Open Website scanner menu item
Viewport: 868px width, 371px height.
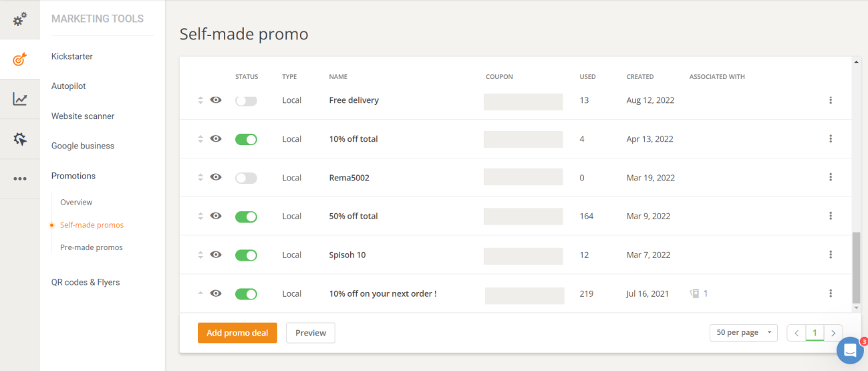coord(83,116)
